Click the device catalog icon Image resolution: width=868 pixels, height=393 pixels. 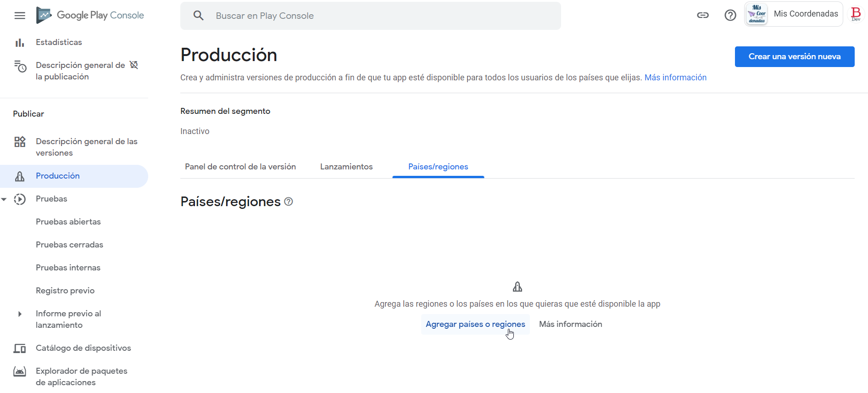click(x=20, y=348)
